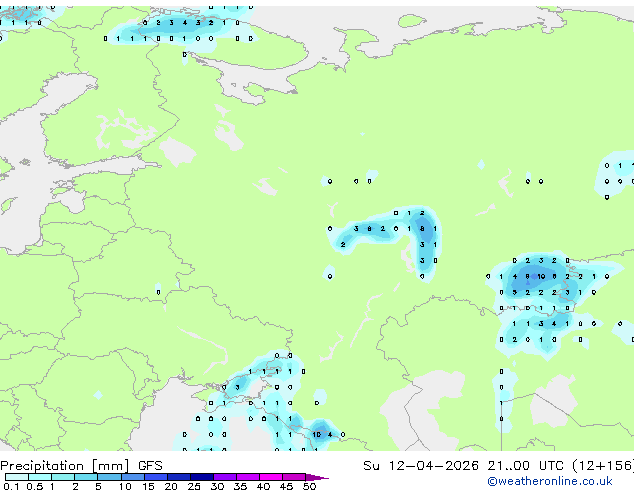Click the 'GFS' model label
The height and width of the screenshot is (490, 634).
point(150,466)
